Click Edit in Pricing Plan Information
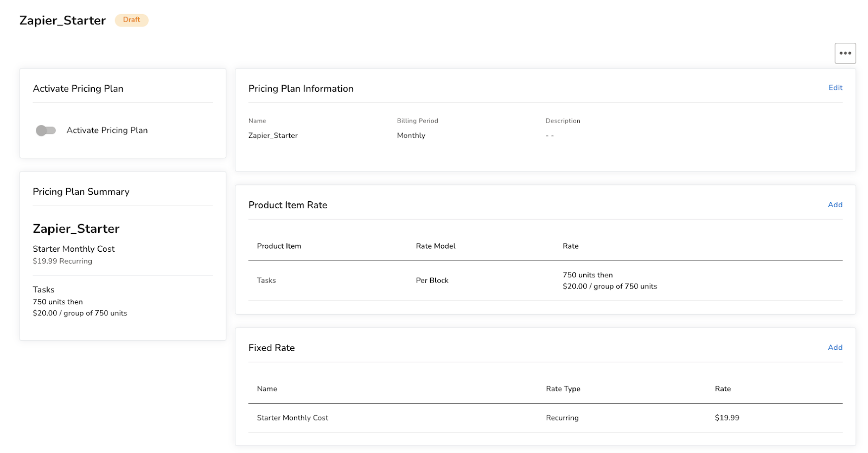This screenshot has height=453, width=868. [835, 88]
